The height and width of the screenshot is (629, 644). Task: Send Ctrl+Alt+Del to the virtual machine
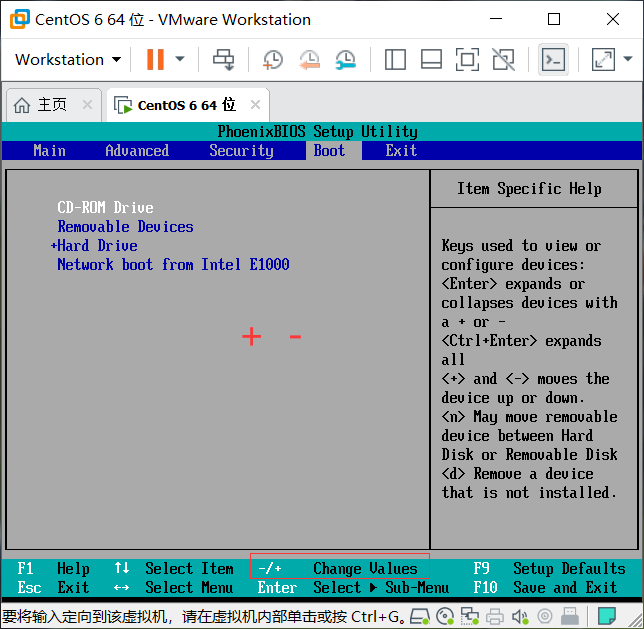(x=224, y=60)
